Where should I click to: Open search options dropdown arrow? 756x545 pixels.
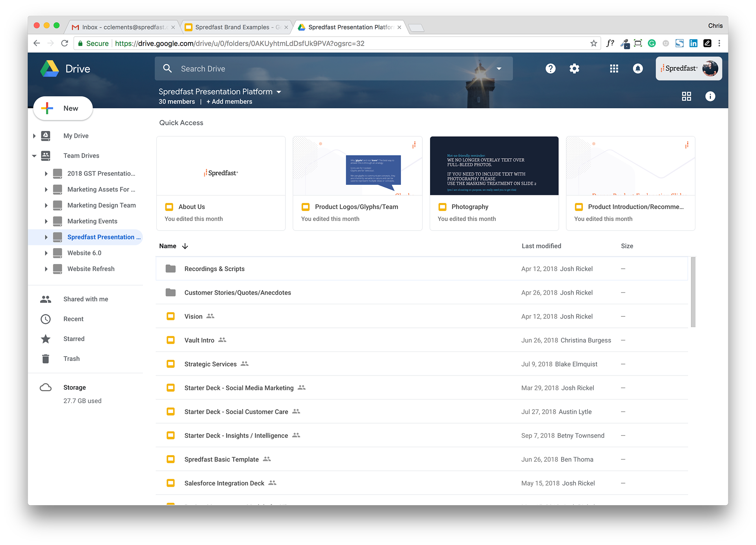(x=499, y=69)
